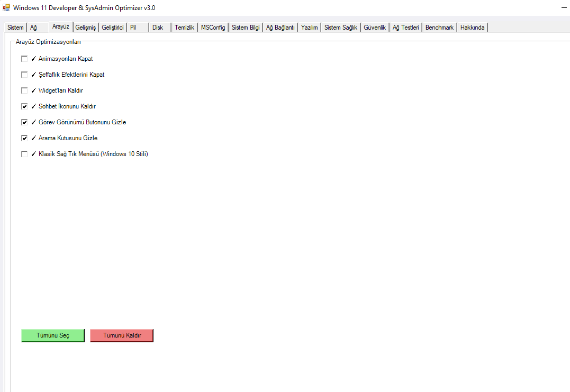
Task: Show the Güvenlik tab
Action: pyautogui.click(x=375, y=28)
